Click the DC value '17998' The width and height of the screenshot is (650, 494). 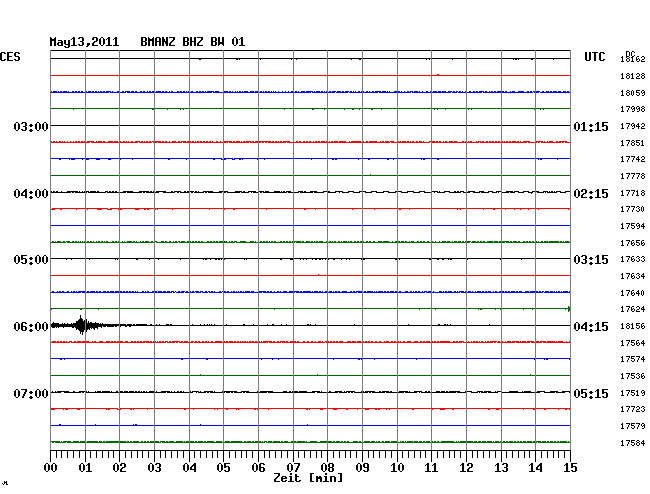[633, 109]
